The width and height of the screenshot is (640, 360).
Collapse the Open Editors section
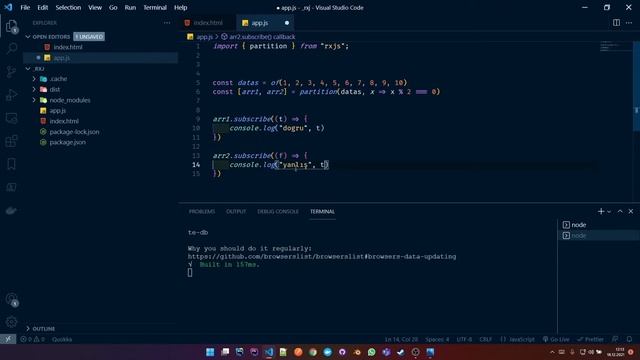point(28,37)
